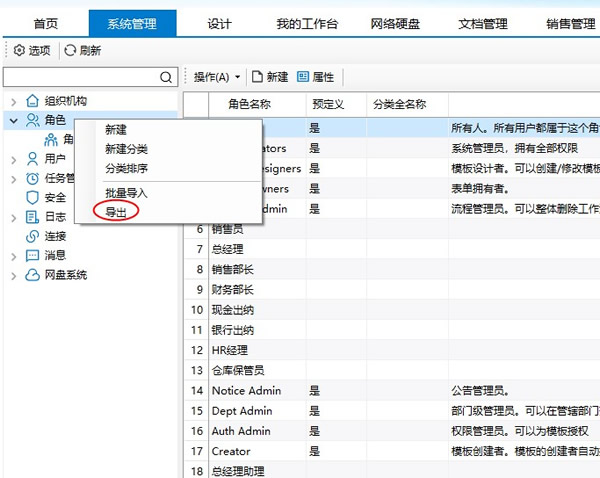Expand the 日志 tree node
The image size is (600, 478).
(13, 217)
